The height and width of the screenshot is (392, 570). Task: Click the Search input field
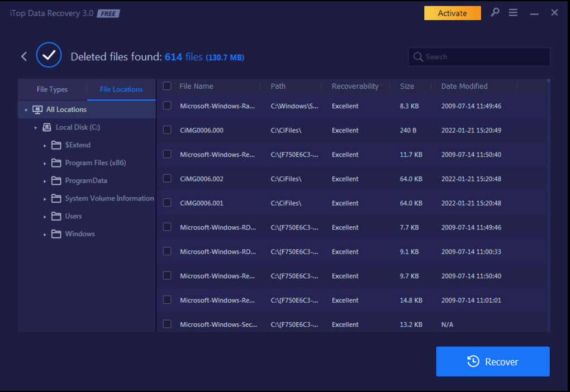tap(484, 56)
